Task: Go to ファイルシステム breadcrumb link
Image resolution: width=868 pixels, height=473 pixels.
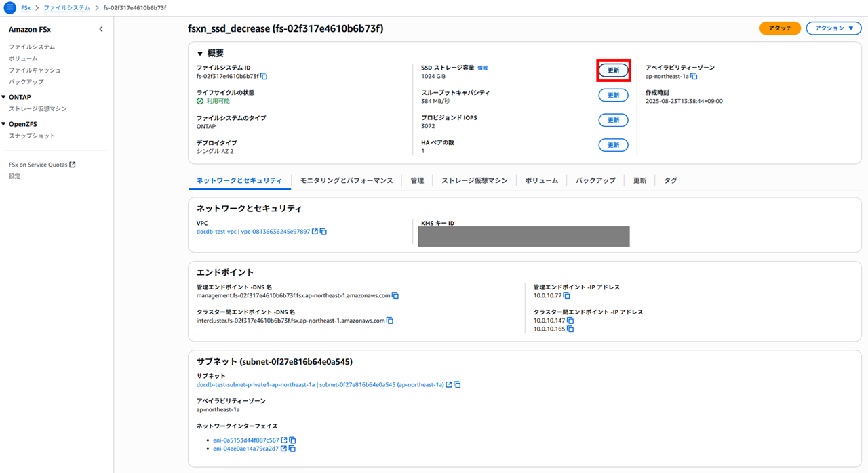Action: pyautogui.click(x=66, y=8)
